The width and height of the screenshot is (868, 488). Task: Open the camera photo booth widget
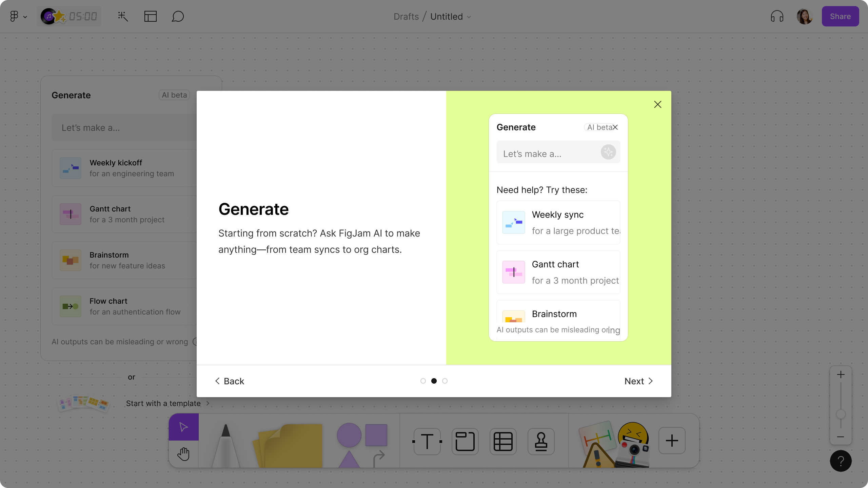coord(633,454)
